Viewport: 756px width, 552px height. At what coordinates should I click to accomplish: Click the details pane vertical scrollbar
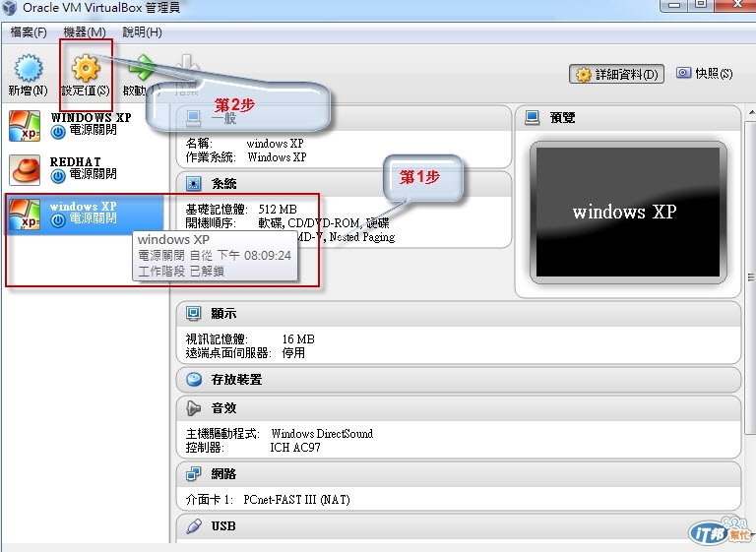click(x=751, y=276)
